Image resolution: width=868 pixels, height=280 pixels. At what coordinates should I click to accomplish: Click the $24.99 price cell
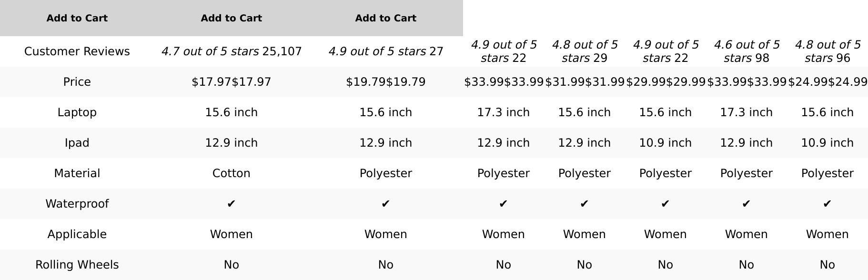coord(828,82)
